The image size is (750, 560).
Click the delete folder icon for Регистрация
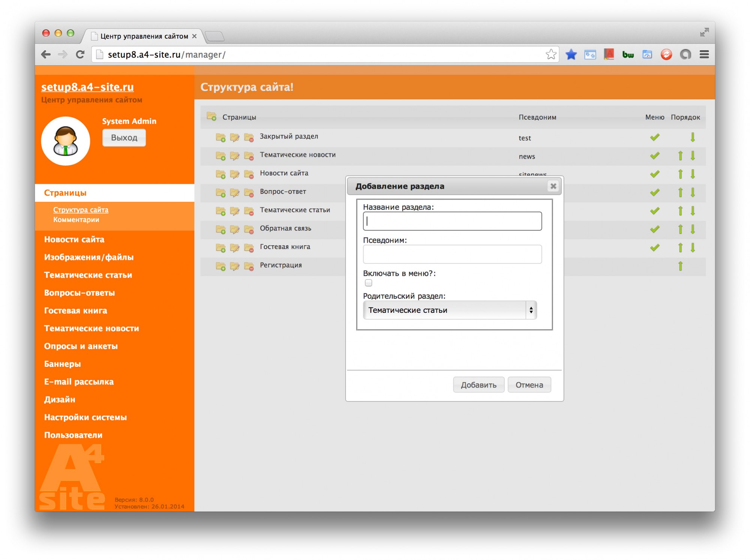click(249, 266)
